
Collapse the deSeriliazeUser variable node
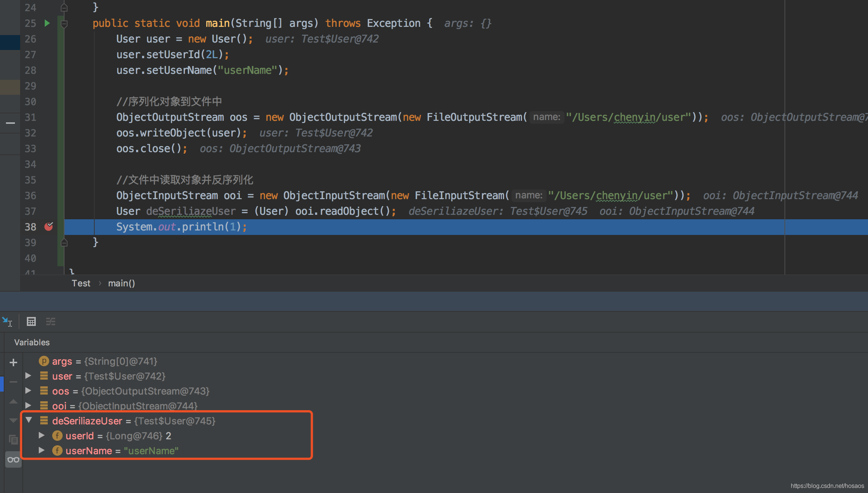[x=29, y=420]
